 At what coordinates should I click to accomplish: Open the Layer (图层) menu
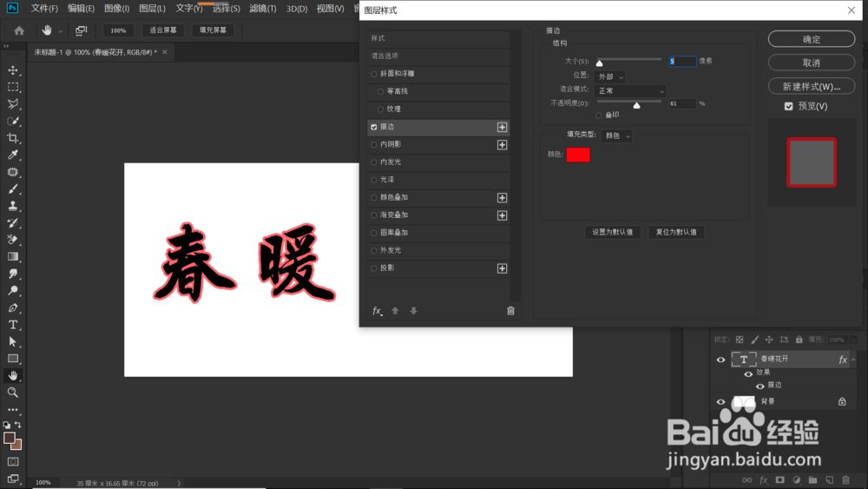tap(152, 9)
